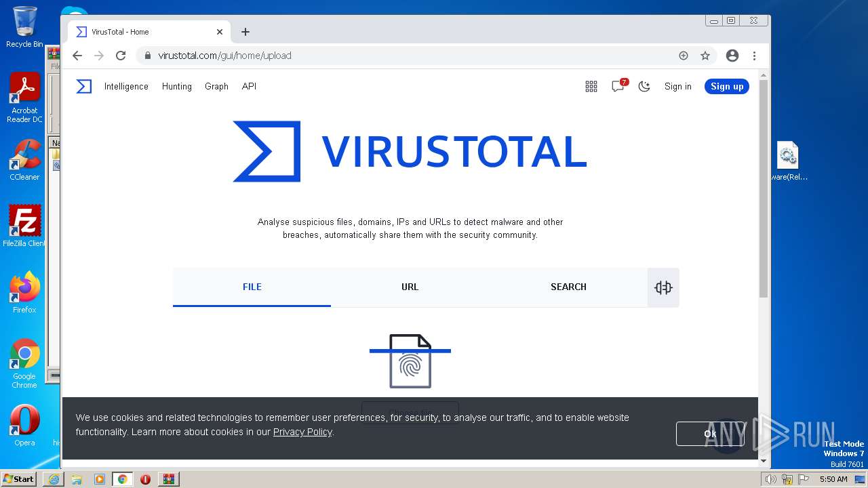This screenshot has height=488, width=868.
Task: Accept cookies with the Ok button
Action: tap(710, 434)
